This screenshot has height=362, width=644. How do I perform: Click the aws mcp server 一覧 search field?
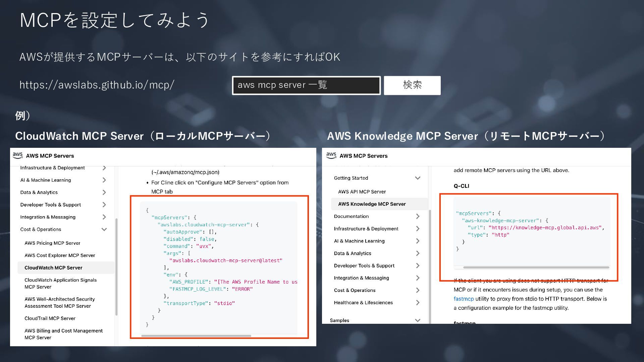coord(306,85)
